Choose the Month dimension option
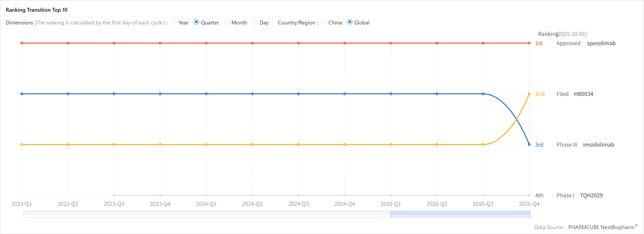The height and width of the screenshot is (234, 644). click(227, 22)
